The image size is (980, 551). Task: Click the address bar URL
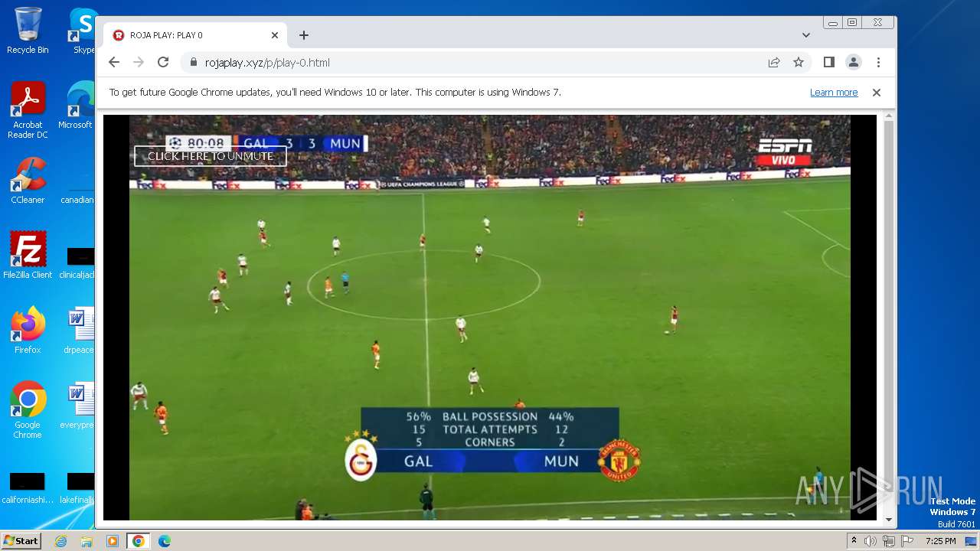[x=267, y=63]
